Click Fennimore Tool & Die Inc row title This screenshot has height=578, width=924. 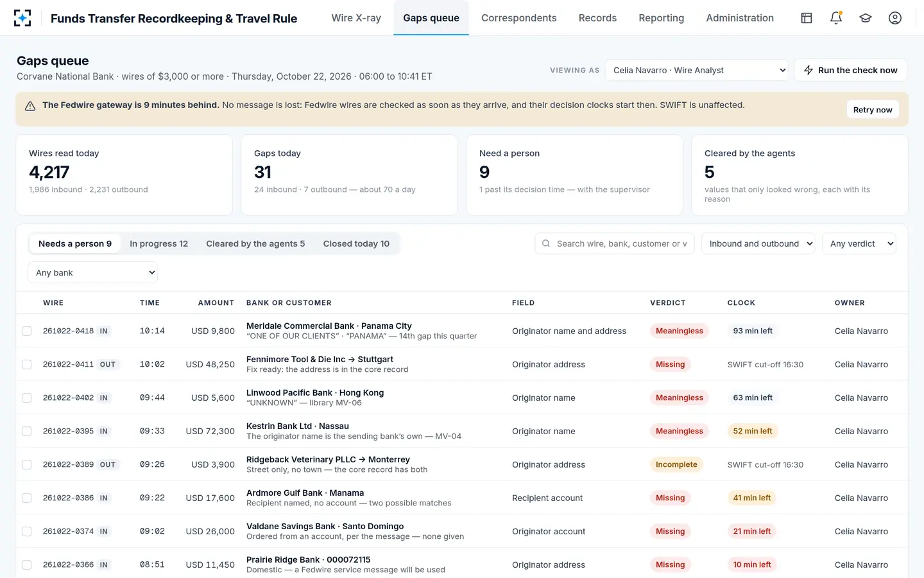point(320,359)
